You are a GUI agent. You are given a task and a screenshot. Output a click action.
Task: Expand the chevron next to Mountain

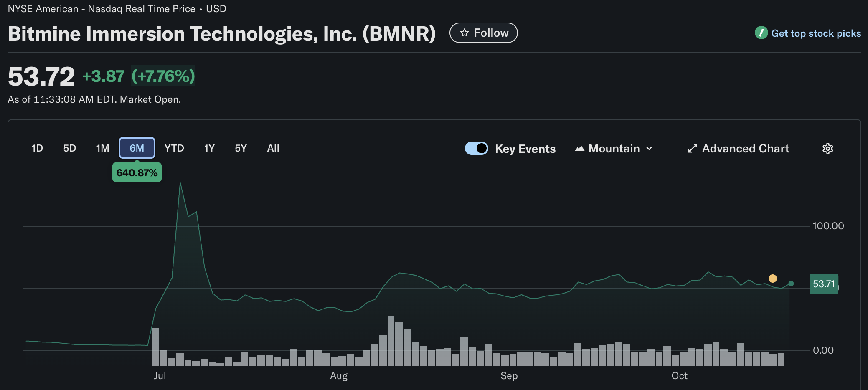pyautogui.click(x=649, y=149)
